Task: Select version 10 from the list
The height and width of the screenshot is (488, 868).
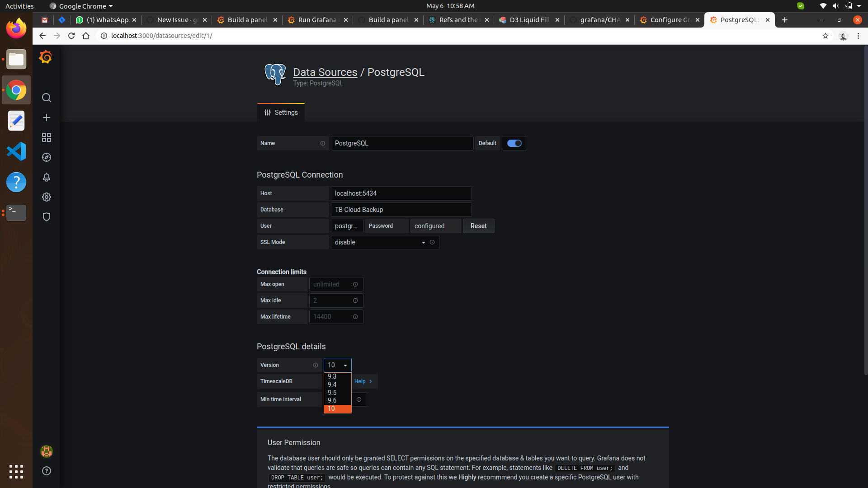Action: click(x=337, y=408)
